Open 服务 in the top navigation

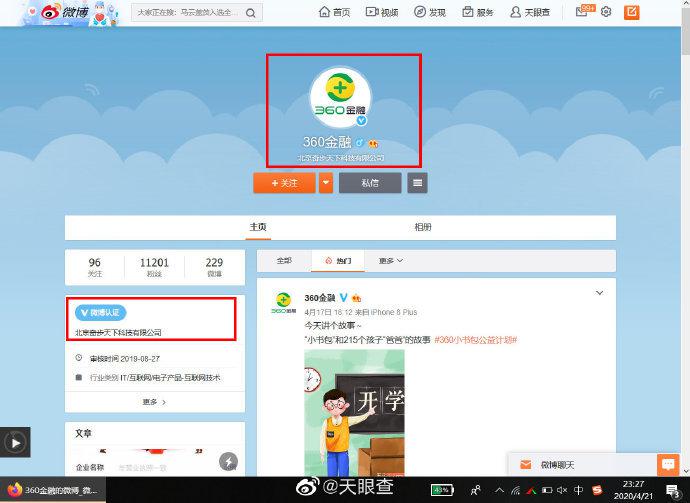tap(477, 12)
